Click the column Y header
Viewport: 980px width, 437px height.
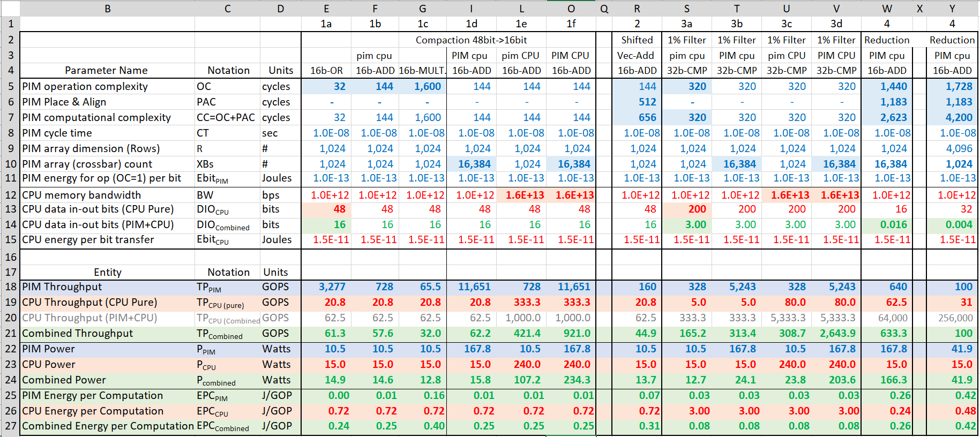click(x=952, y=9)
